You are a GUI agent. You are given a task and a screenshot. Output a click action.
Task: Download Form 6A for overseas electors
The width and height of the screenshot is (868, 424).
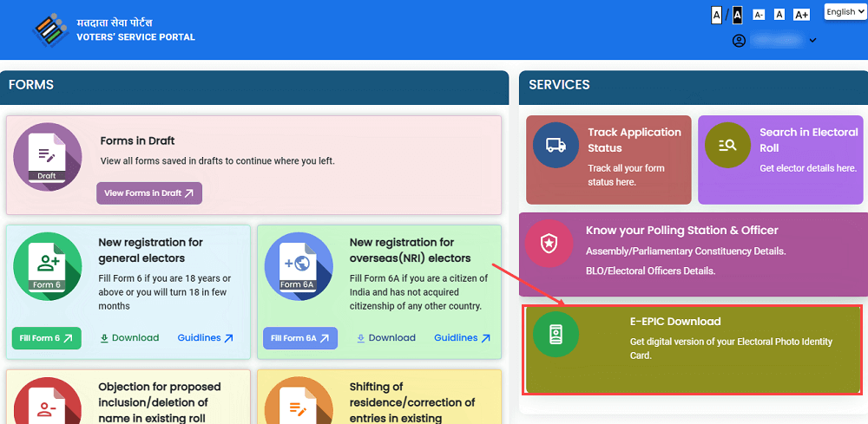click(x=386, y=338)
